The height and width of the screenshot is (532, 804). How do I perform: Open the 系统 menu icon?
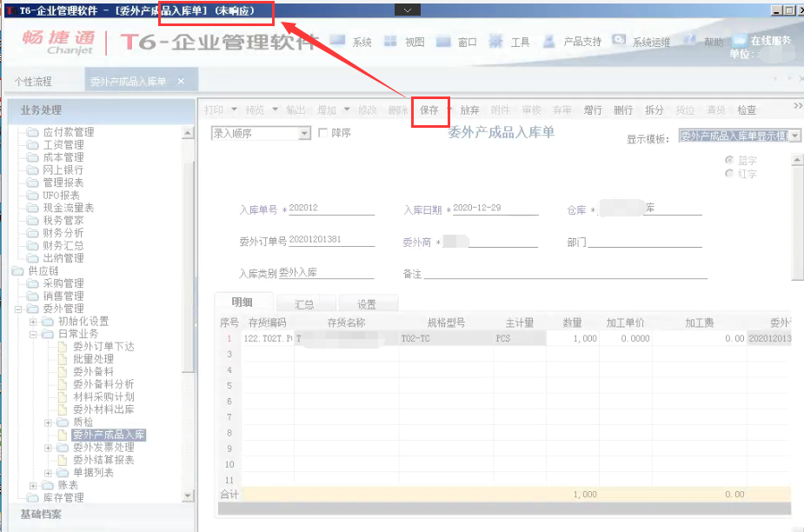click(x=337, y=41)
